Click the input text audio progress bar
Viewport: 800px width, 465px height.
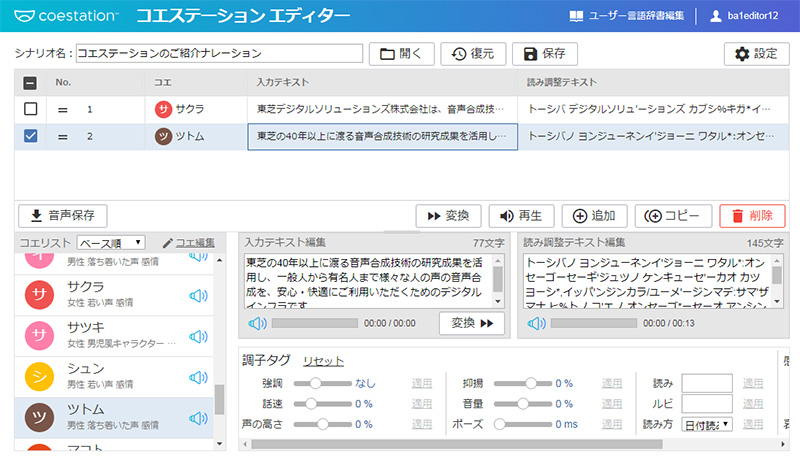coord(315,323)
